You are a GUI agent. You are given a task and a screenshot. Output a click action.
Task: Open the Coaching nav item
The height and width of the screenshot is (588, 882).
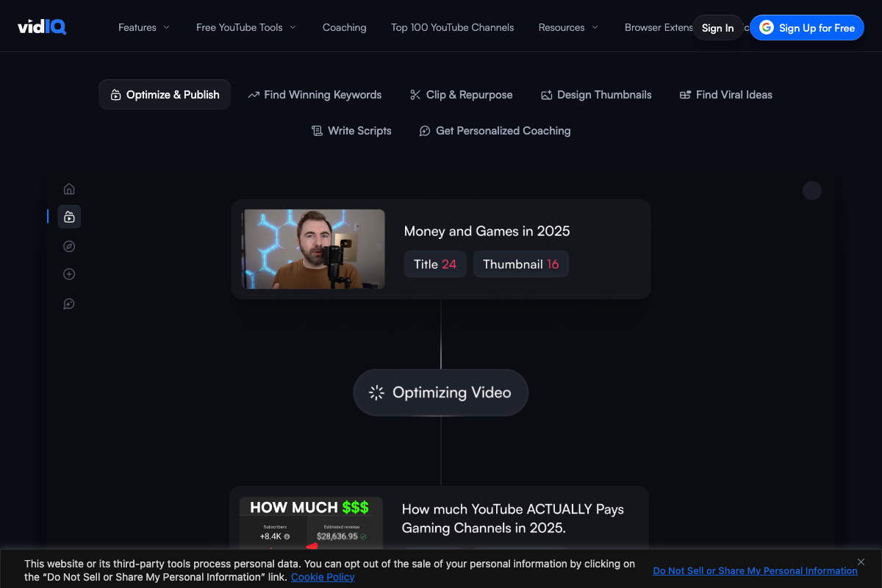pos(344,27)
